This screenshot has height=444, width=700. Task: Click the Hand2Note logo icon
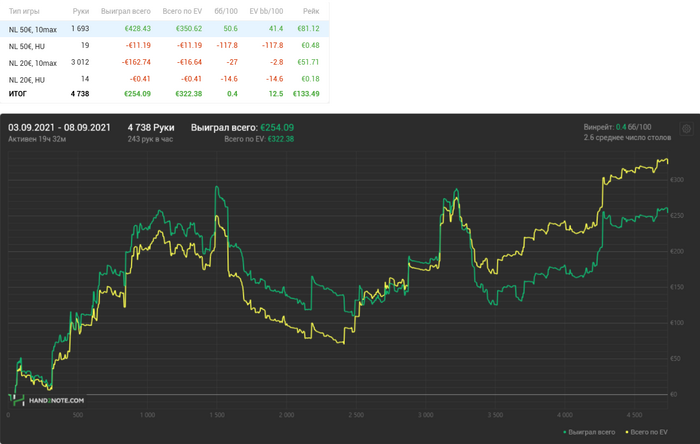(x=17, y=400)
